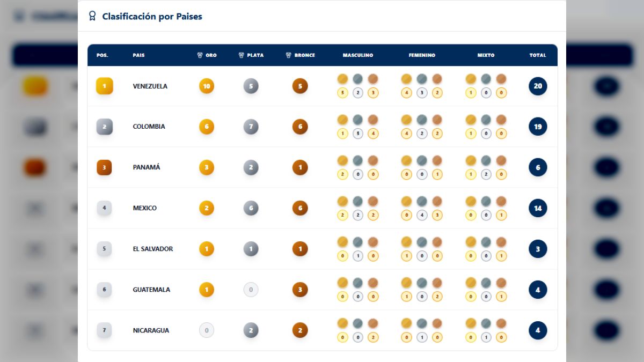The height and width of the screenshot is (362, 644).
Task: Select the FEMENINO column header
Action: click(422, 55)
